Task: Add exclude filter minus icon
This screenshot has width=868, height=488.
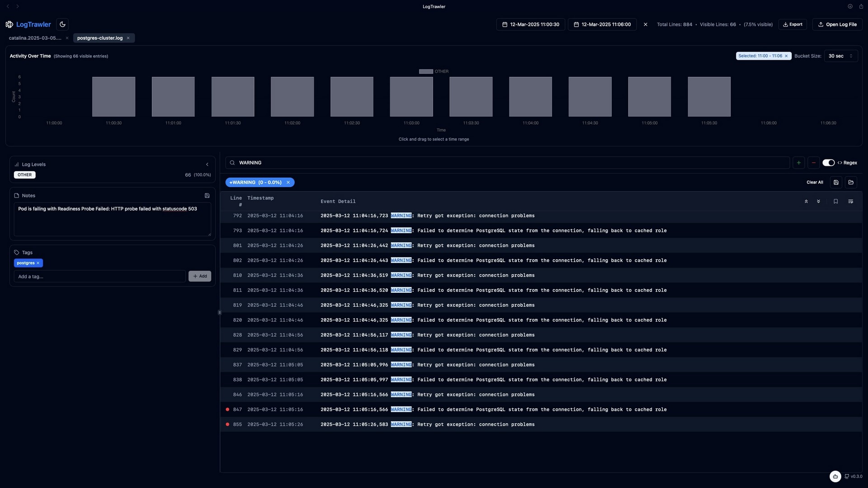Action: (814, 163)
